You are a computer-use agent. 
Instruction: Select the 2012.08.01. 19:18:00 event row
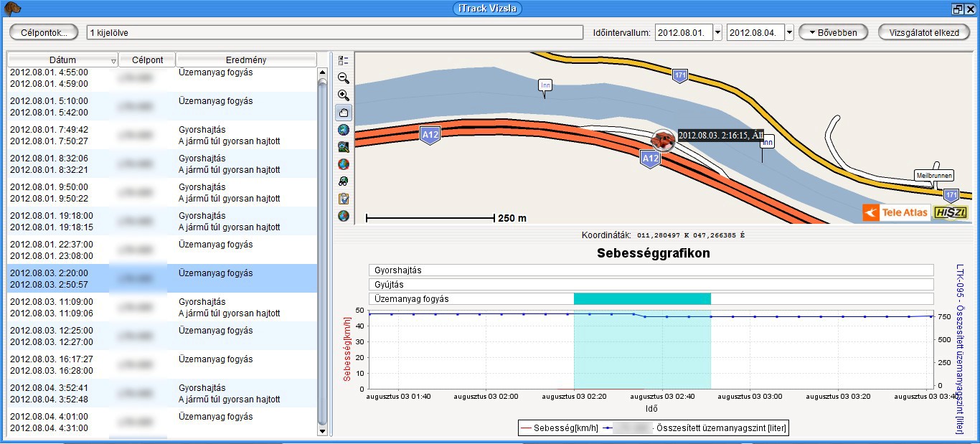pos(161,221)
